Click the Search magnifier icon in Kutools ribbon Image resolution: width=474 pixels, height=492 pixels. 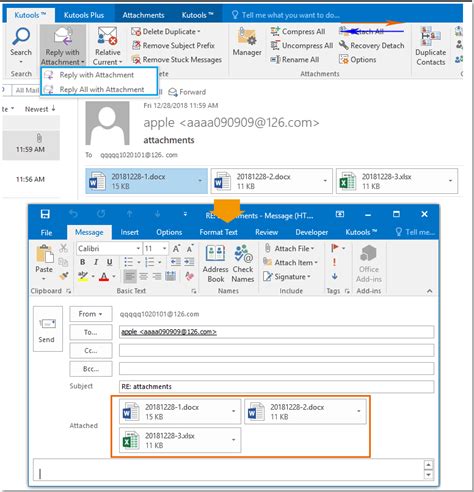[x=21, y=37]
